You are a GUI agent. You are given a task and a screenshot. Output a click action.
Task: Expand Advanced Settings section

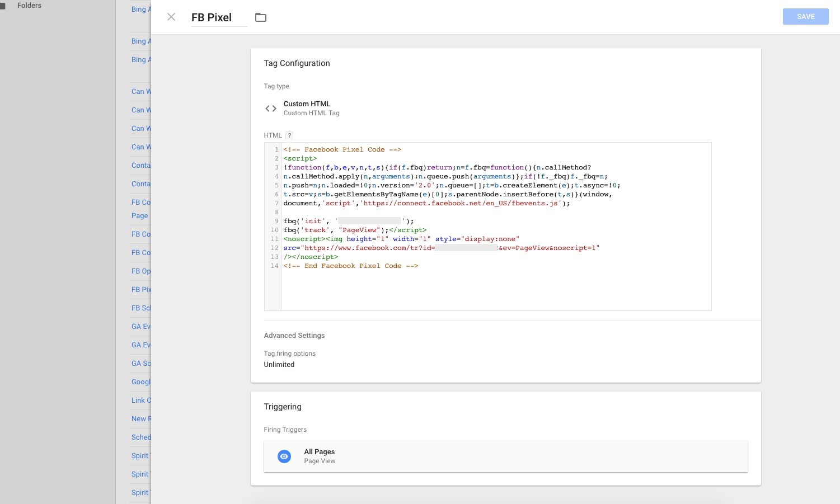(294, 336)
